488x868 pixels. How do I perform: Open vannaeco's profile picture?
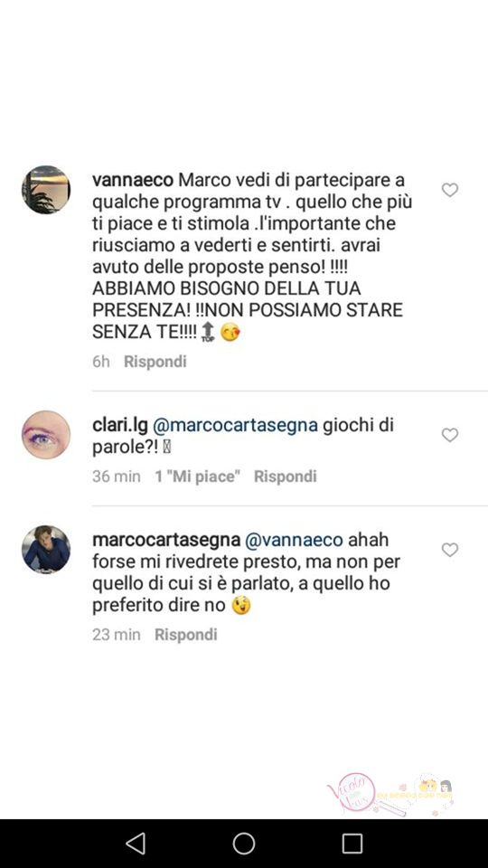point(46,189)
